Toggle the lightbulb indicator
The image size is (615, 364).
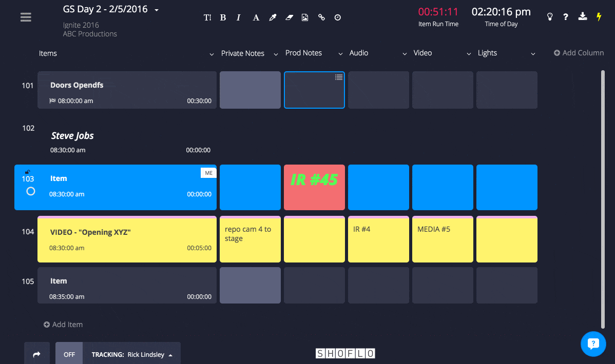549,16
